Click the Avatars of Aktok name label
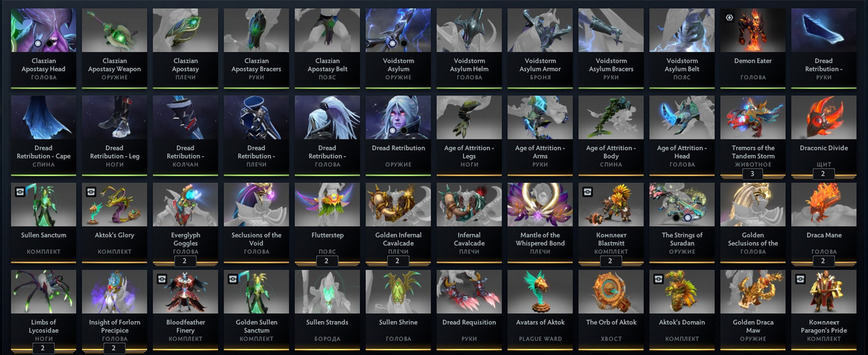 [540, 322]
